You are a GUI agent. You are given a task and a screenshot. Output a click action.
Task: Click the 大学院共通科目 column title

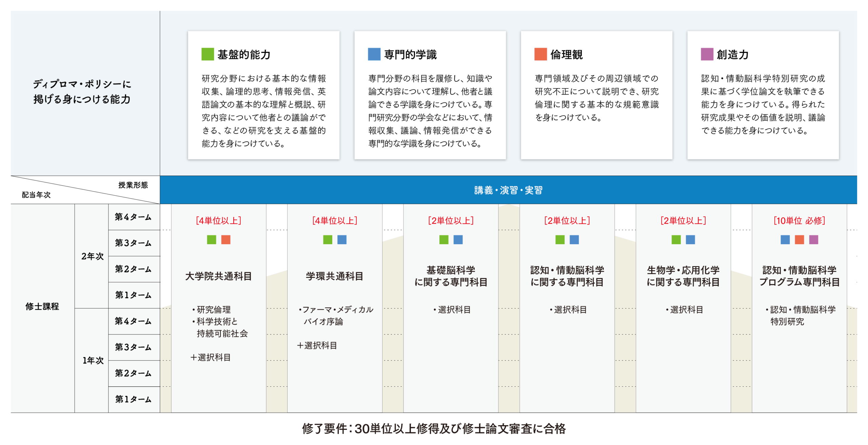coord(218,276)
